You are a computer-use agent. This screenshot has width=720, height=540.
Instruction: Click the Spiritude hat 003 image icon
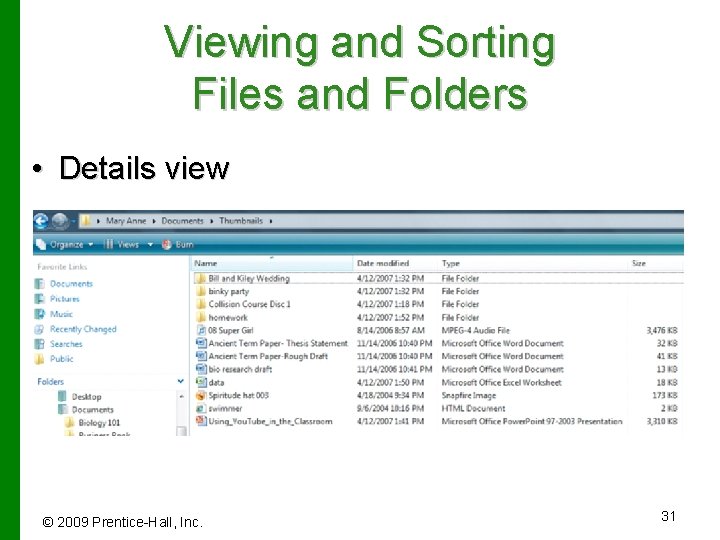201,395
